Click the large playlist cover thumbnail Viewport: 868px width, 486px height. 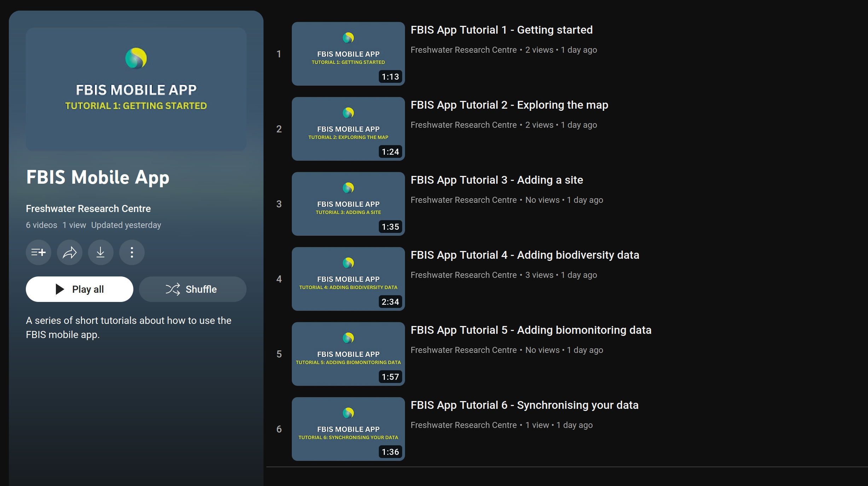click(x=136, y=89)
